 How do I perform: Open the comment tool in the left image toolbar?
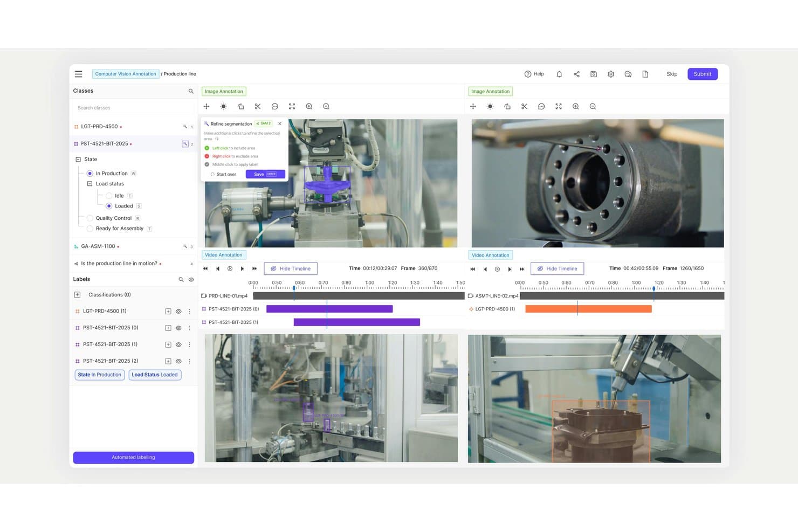point(275,107)
